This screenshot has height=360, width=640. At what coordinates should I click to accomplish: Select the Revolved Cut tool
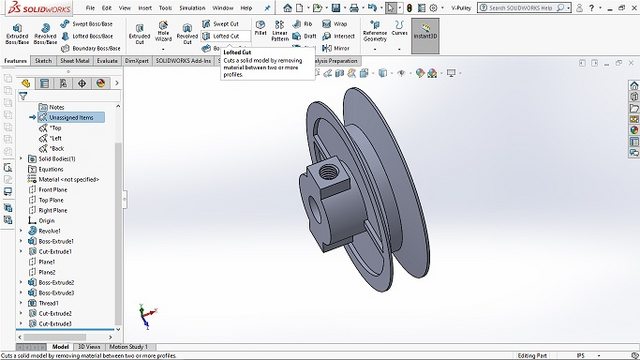coord(187,33)
